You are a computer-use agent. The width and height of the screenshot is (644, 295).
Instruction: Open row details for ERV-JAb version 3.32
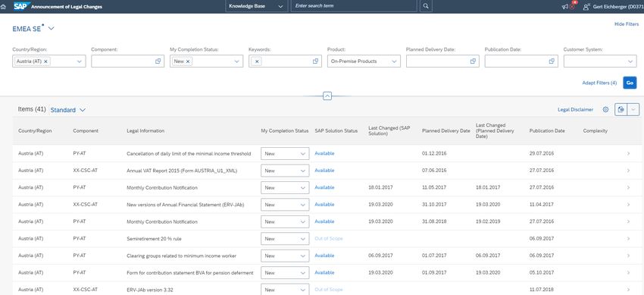(x=628, y=290)
